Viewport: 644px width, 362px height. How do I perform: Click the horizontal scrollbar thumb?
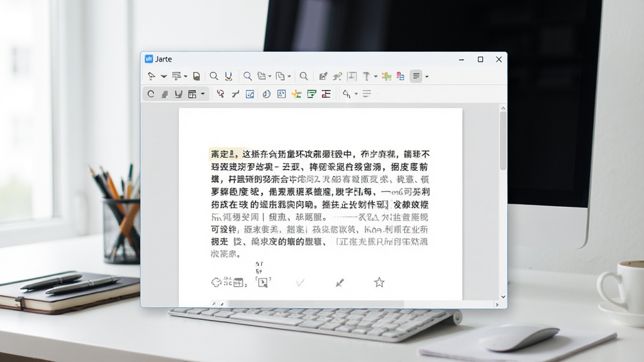[x=316, y=304]
